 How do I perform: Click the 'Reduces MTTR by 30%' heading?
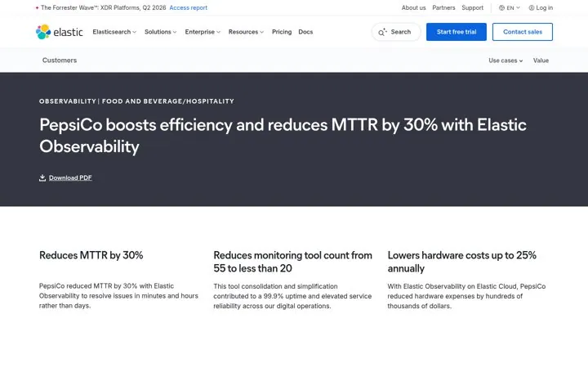coord(91,255)
